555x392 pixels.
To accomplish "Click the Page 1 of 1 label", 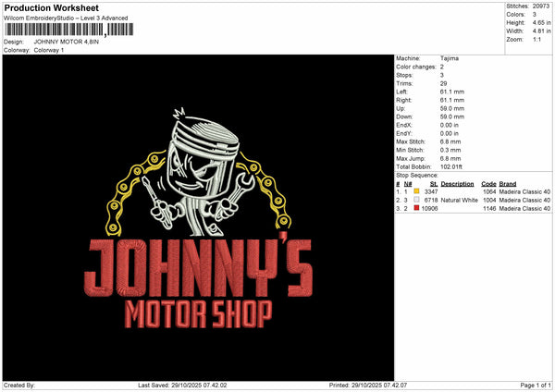I will tap(536, 385).
